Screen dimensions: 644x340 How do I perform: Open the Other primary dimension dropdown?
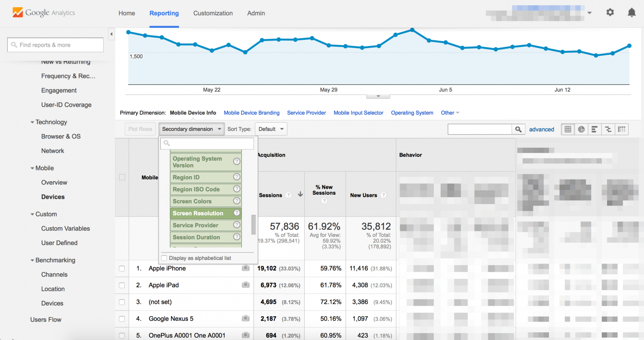(x=450, y=113)
